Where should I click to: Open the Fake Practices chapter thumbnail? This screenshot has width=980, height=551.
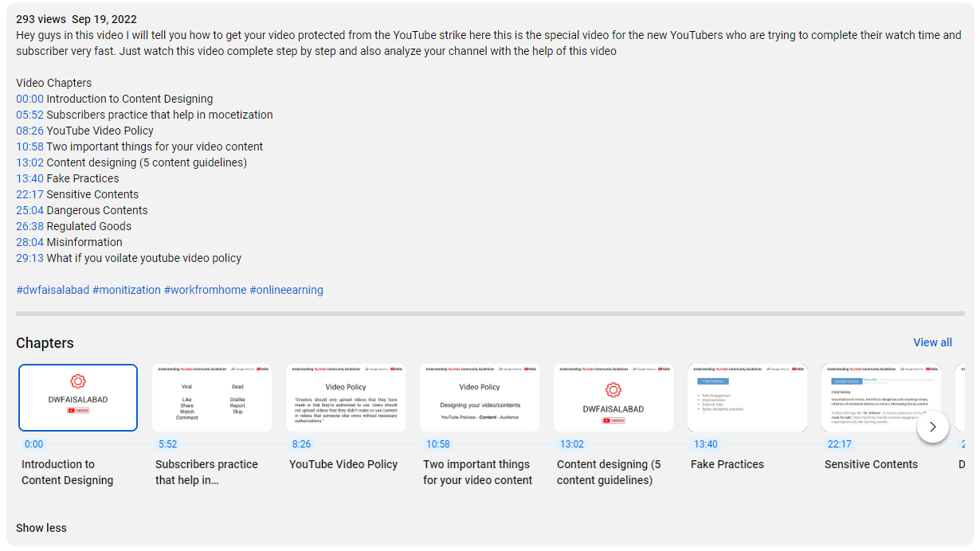coord(747,397)
